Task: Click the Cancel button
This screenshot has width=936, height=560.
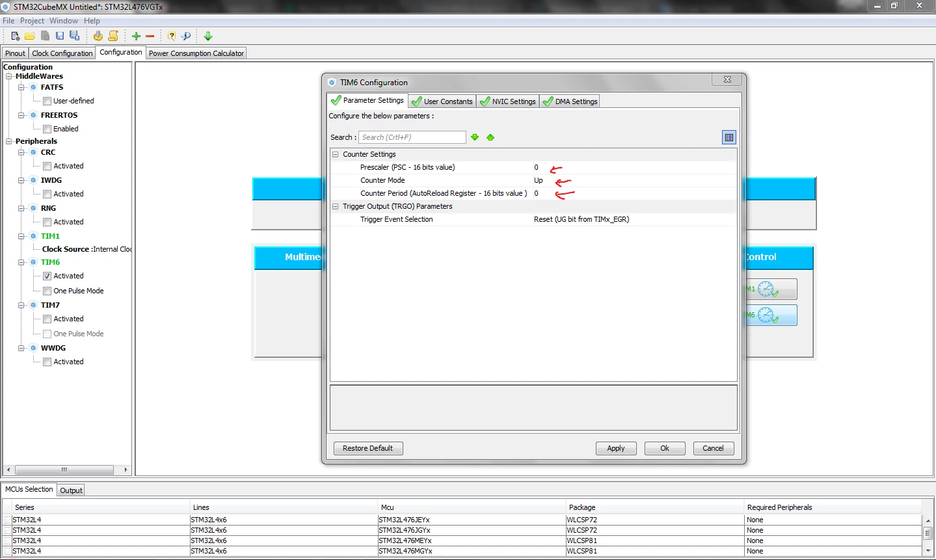Action: click(714, 448)
